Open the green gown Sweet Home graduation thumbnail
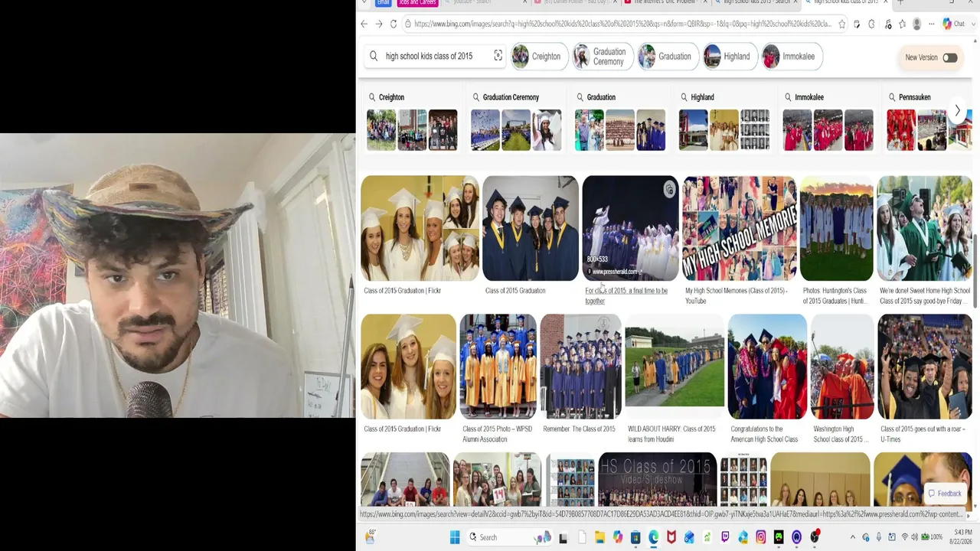 pos(924,228)
